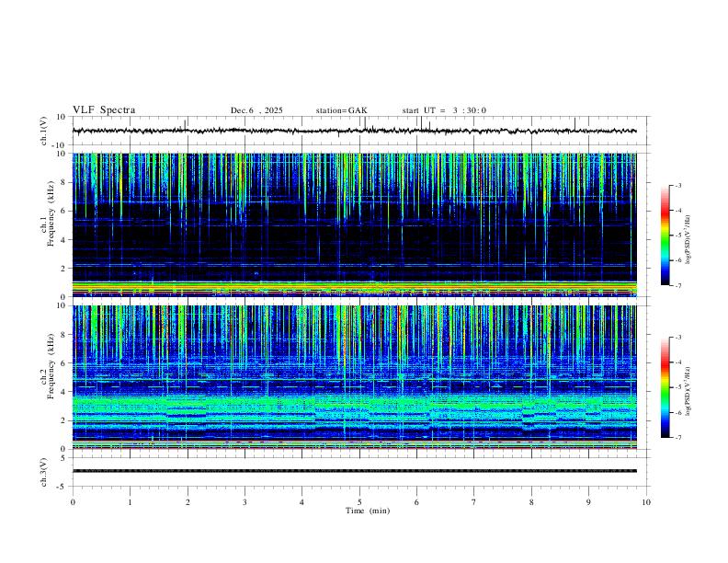728x563 pixels.
Task: Click the "-6" label on ch.2 colorbar
Action: [678, 412]
